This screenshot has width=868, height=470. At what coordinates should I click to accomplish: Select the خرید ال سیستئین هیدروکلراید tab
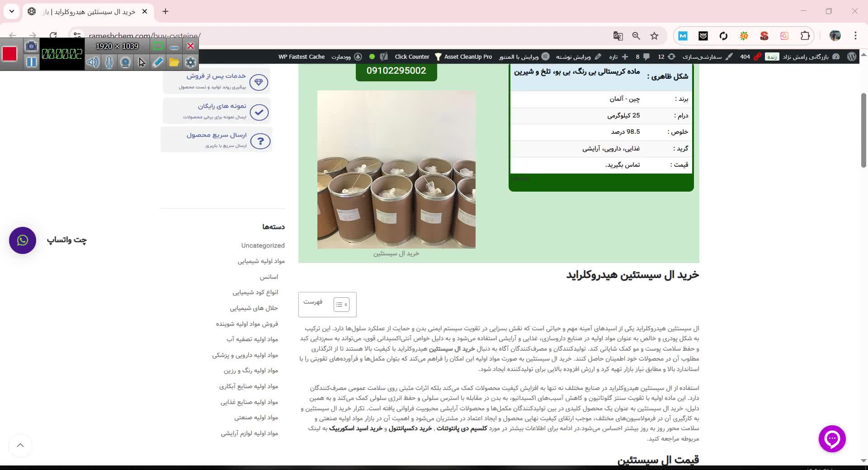click(88, 12)
